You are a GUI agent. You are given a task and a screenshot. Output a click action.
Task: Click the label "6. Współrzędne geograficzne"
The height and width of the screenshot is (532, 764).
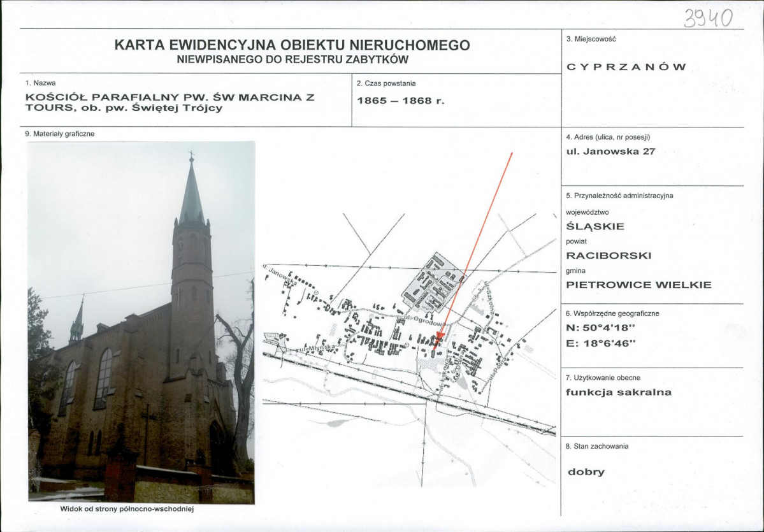click(612, 313)
